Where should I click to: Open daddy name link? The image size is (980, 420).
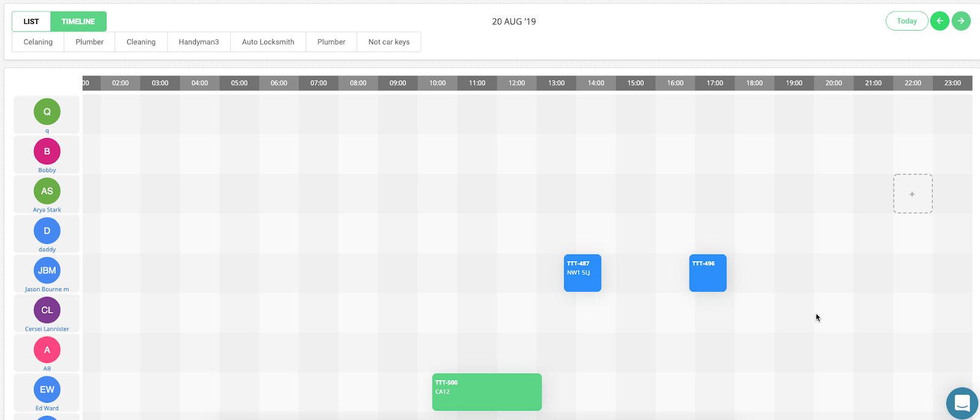47,250
